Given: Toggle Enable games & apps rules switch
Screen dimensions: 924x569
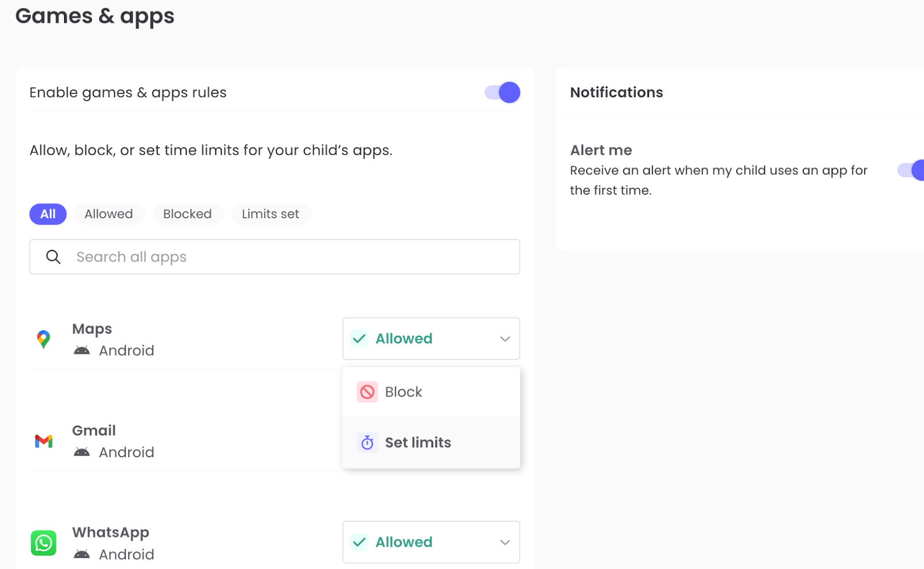Looking at the screenshot, I should (x=502, y=92).
